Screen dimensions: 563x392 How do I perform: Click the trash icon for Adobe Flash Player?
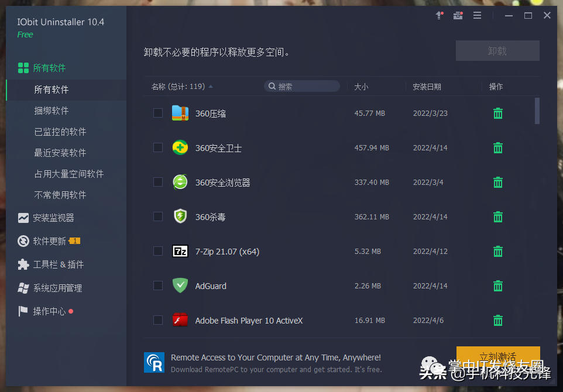[497, 320]
